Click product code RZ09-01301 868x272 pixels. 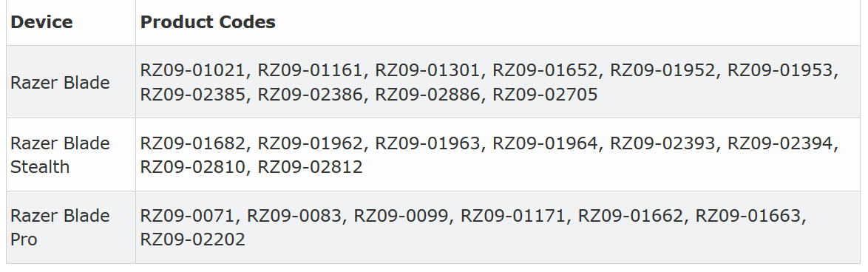(x=427, y=70)
